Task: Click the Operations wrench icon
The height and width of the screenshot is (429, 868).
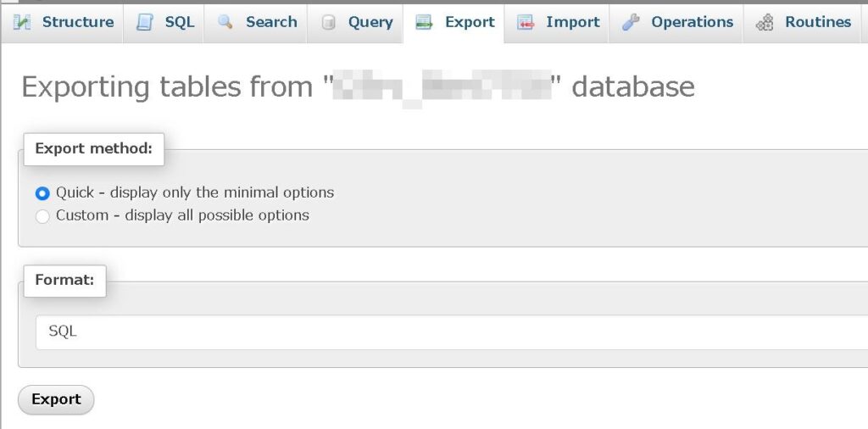Action: pos(631,23)
